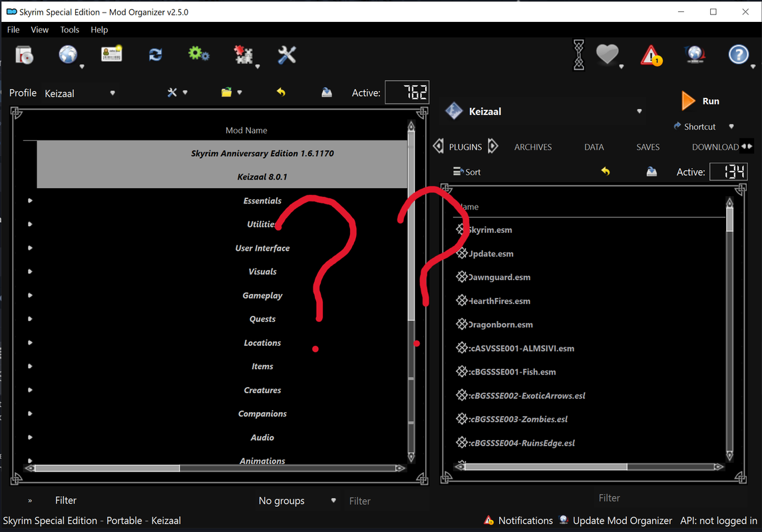Screen dimensions: 762x532
Task: Click the mod list filter input field
Action: 387,501
